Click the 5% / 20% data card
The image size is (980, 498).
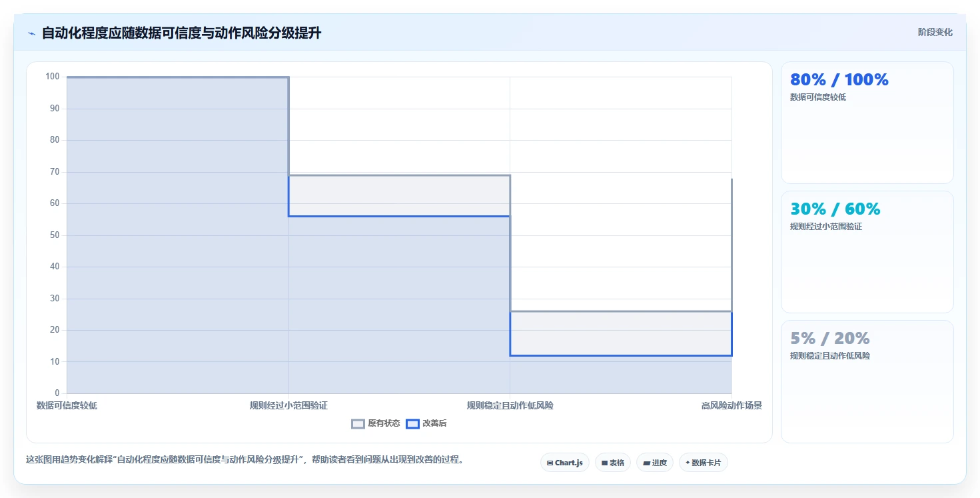click(867, 381)
